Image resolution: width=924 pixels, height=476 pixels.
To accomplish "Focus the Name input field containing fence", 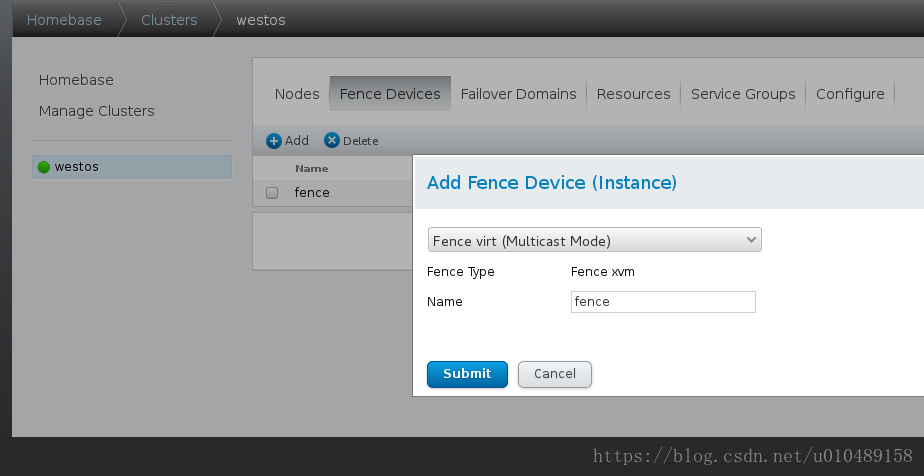I will click(663, 302).
